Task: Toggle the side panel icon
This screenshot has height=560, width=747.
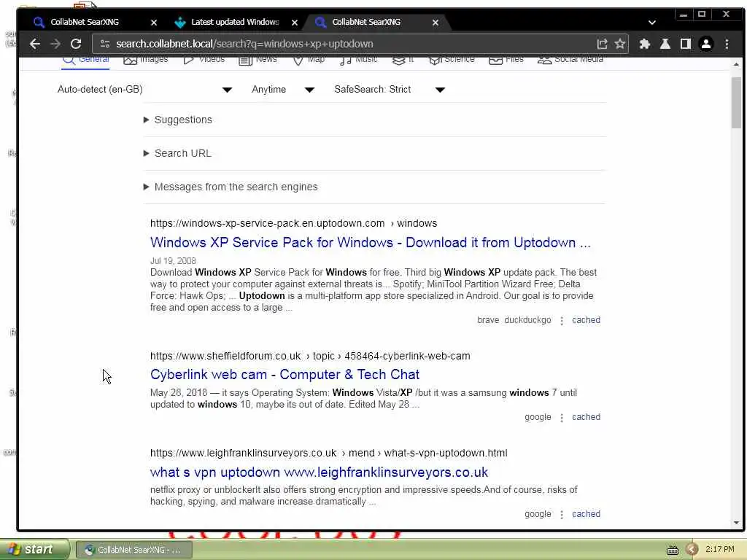Action: click(x=686, y=44)
